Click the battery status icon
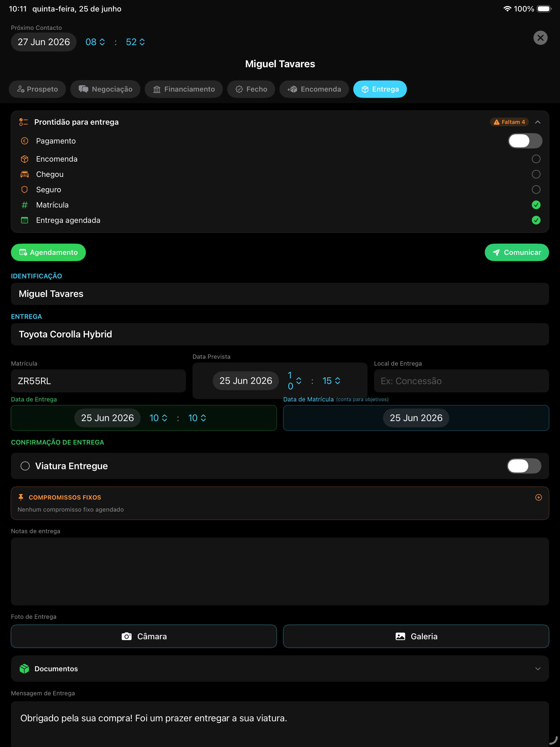This screenshot has width=560, height=747. (x=544, y=9)
